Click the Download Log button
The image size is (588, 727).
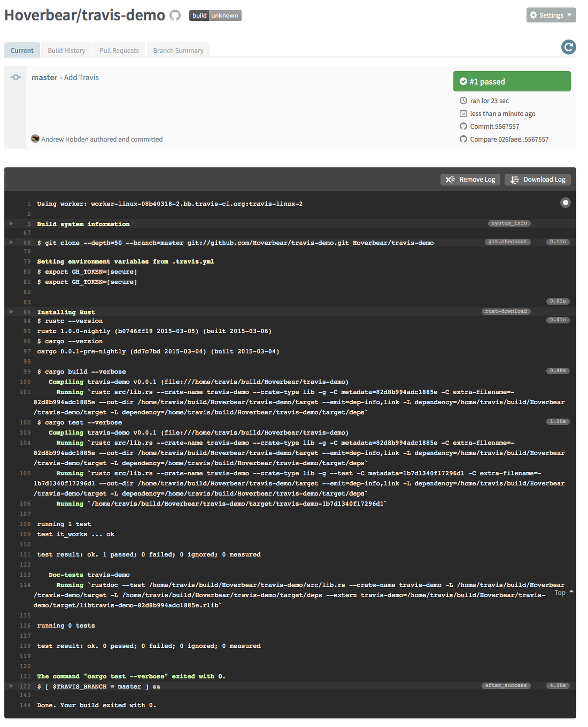(x=537, y=180)
